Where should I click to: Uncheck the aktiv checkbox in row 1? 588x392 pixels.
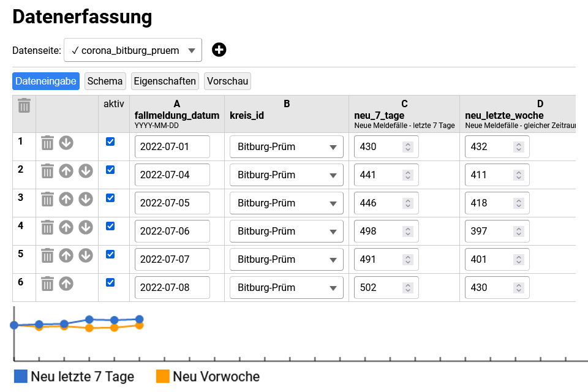coord(110,141)
